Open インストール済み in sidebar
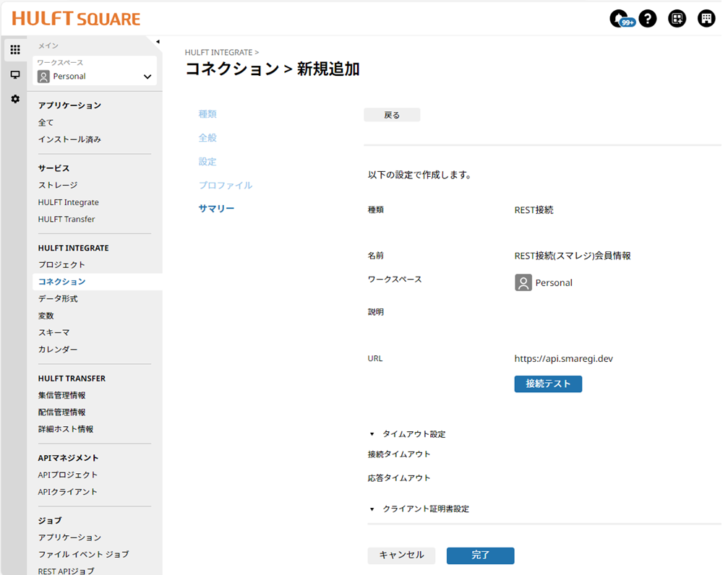The height and width of the screenshot is (575, 728). 69,139
